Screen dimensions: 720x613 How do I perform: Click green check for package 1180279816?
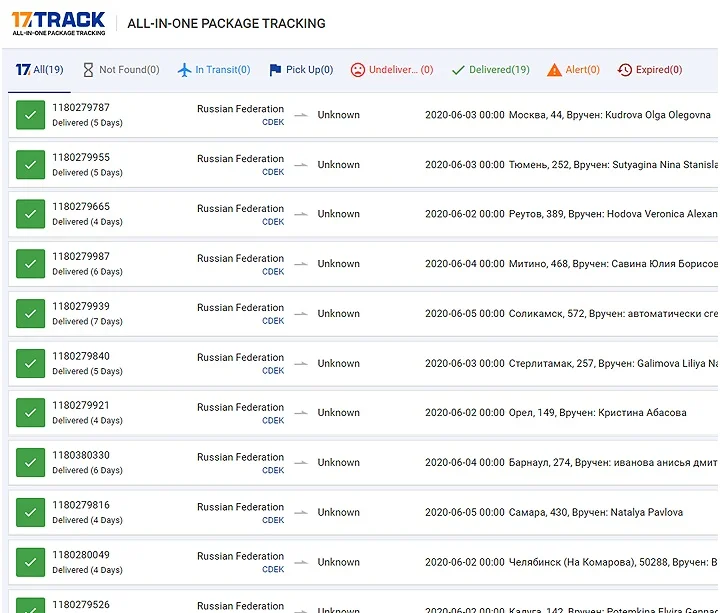(x=30, y=512)
